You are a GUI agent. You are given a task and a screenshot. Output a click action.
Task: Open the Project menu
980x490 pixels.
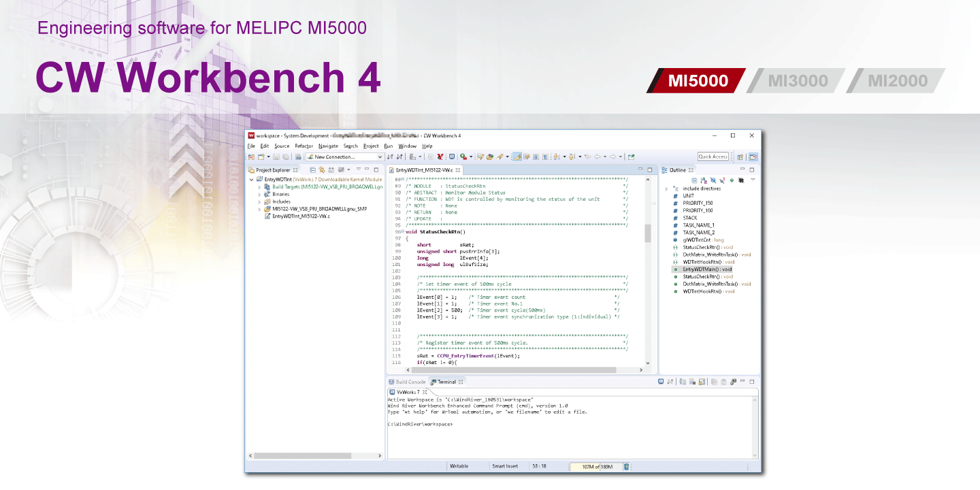[x=370, y=146]
